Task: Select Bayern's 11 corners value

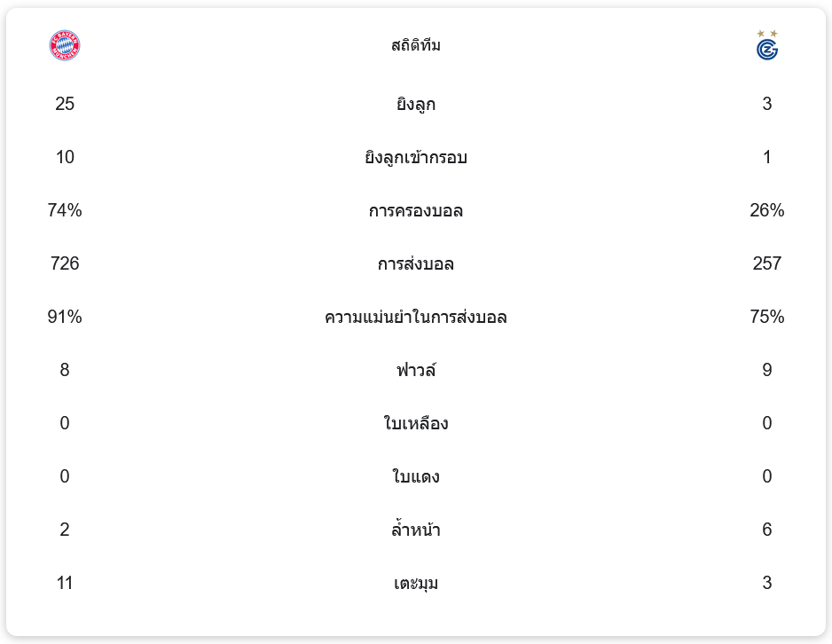Action: coord(65,583)
